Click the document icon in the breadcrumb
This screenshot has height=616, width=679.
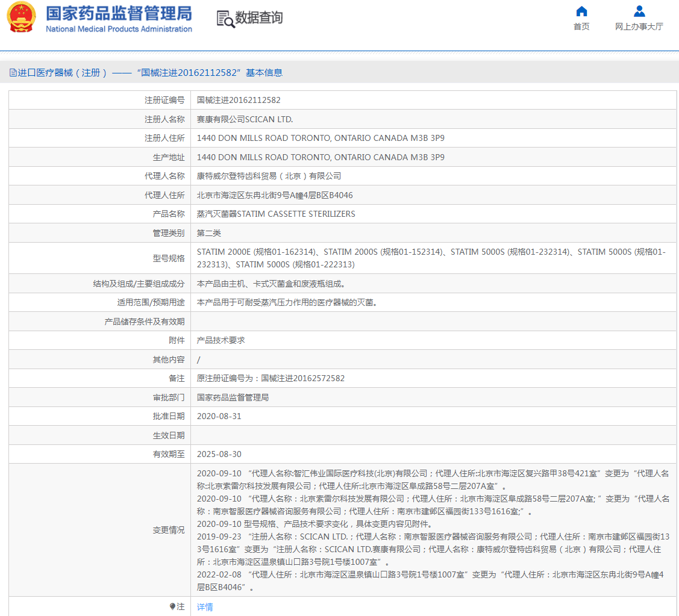tap(13, 72)
